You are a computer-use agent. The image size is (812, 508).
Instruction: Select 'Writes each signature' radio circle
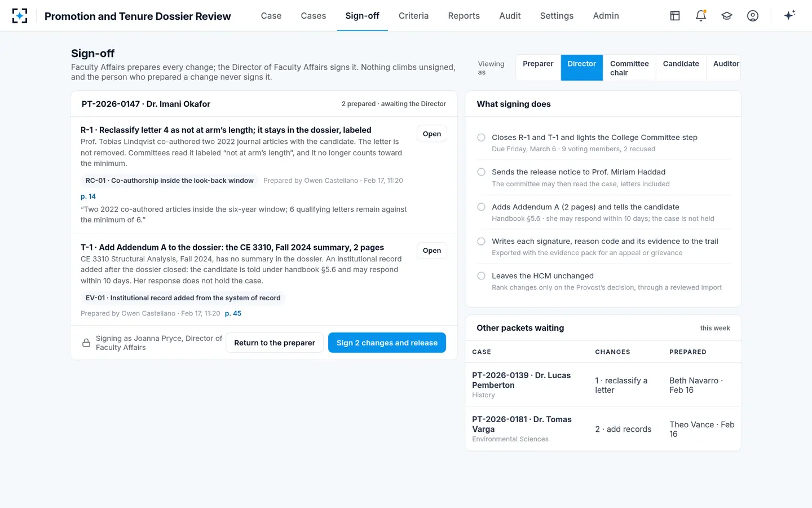pos(481,241)
